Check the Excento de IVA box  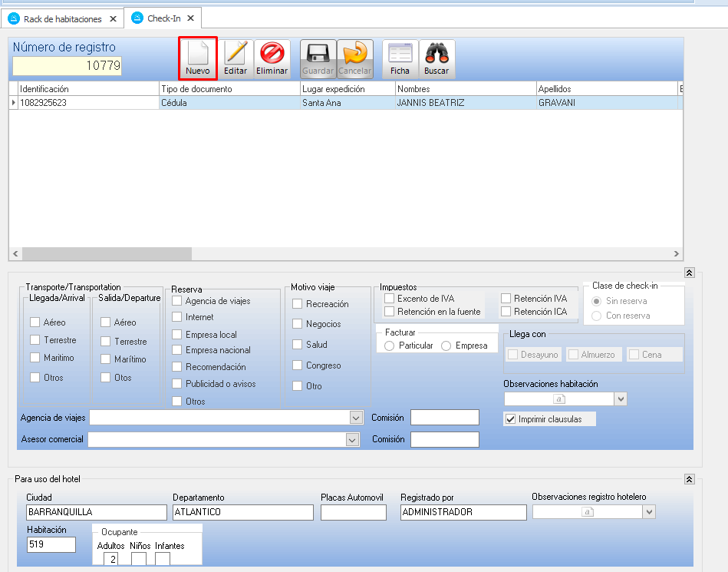point(390,298)
